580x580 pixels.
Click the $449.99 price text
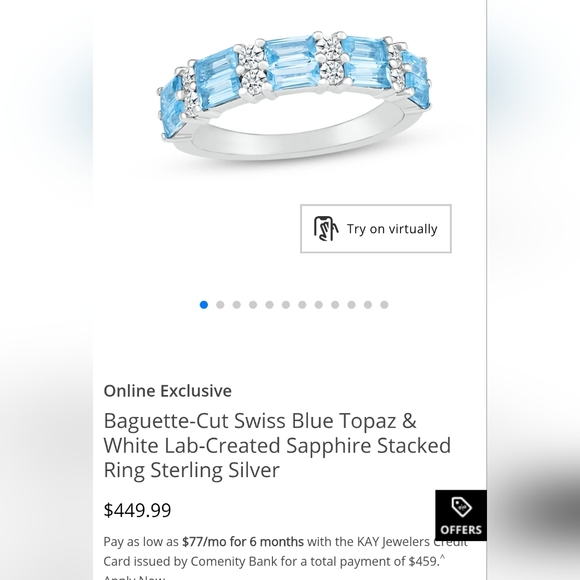137,510
